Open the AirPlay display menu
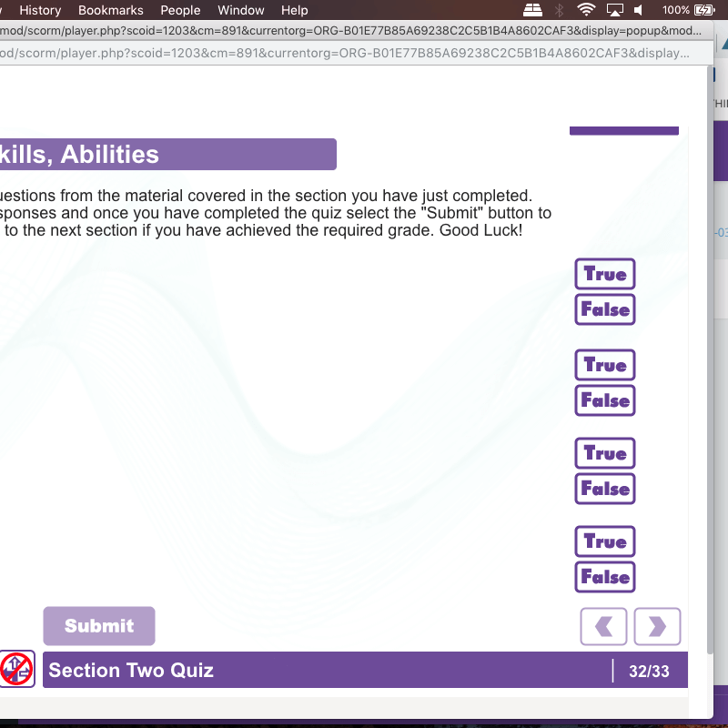Viewport: 728px width, 728px height. (615, 10)
